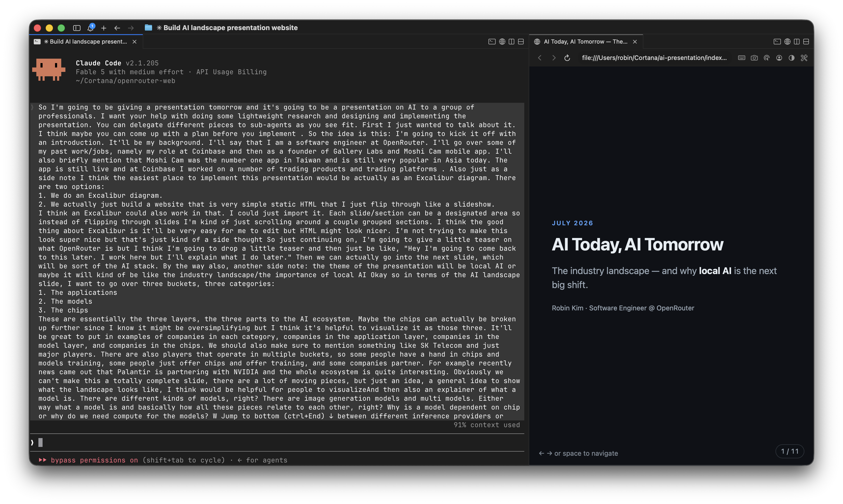Open the profile account icon in browser toolbar
843x504 pixels.
point(779,58)
